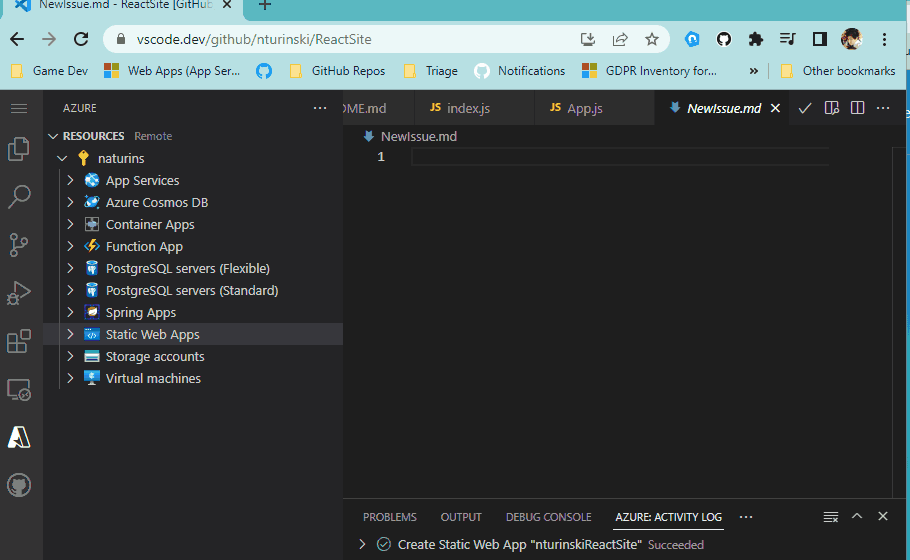The width and height of the screenshot is (910, 560).
Task: Expand Create Static Web App log entry
Action: coord(362,544)
